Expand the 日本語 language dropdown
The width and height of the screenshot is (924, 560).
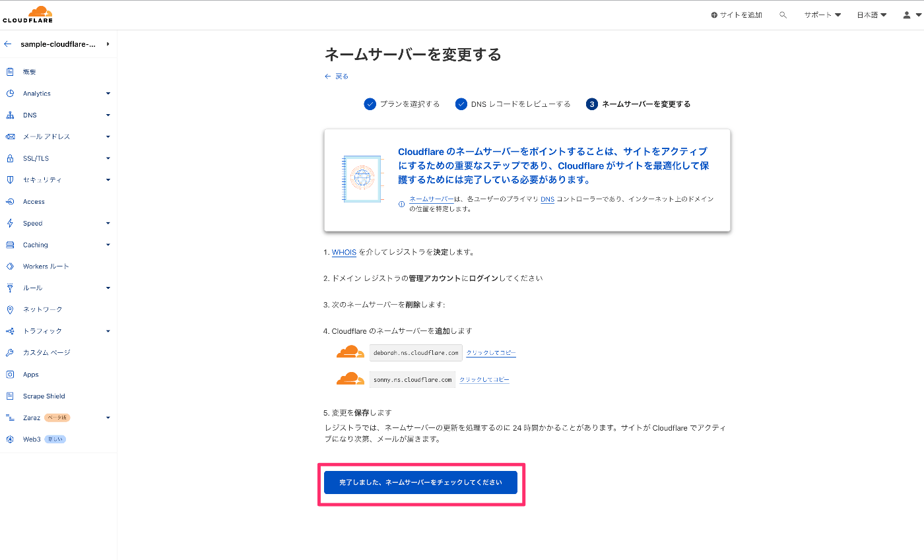tap(871, 14)
